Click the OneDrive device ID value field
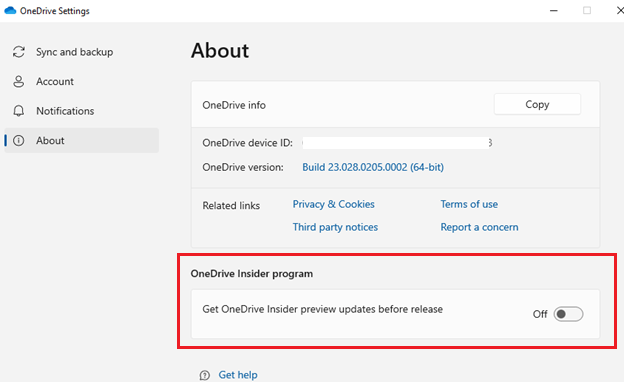The width and height of the screenshot is (624, 382). tap(397, 143)
